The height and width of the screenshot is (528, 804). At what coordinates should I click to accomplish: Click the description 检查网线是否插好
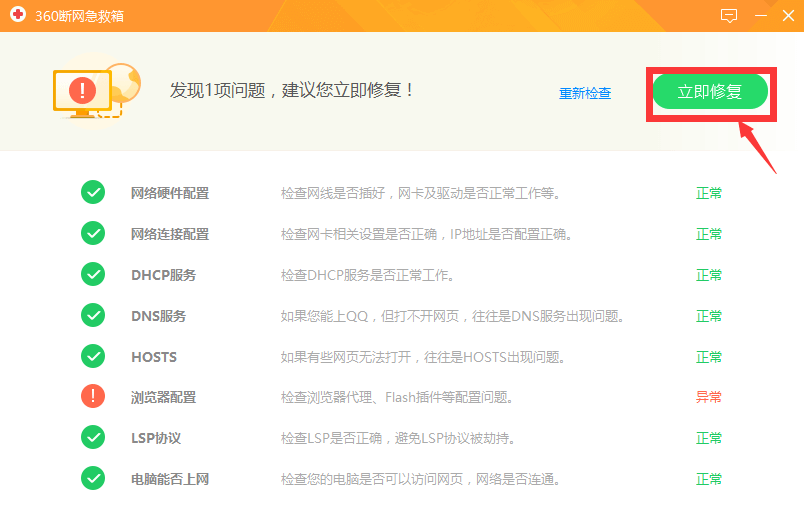[420, 193]
